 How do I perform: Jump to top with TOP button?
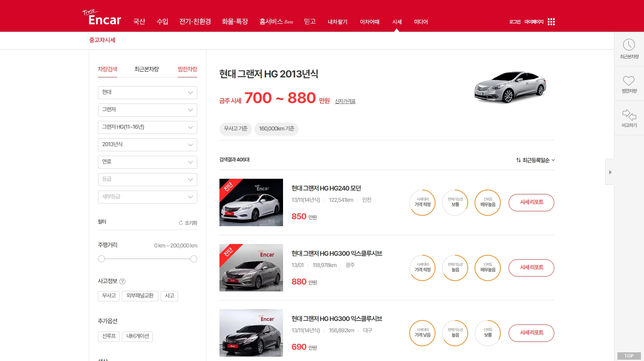pos(629,356)
